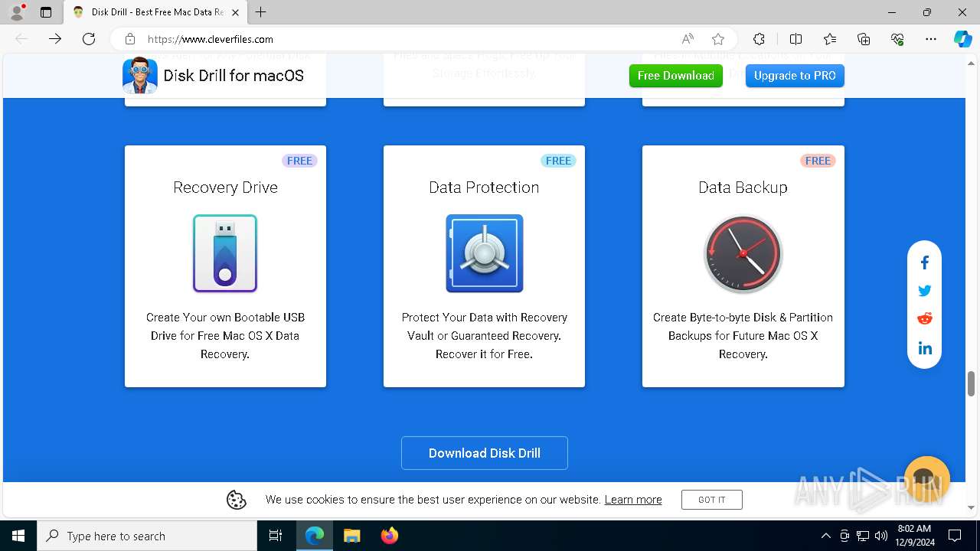Click the 'Create Your own Bootable USB' description
Viewport: 980px width, 551px height.
click(225, 336)
